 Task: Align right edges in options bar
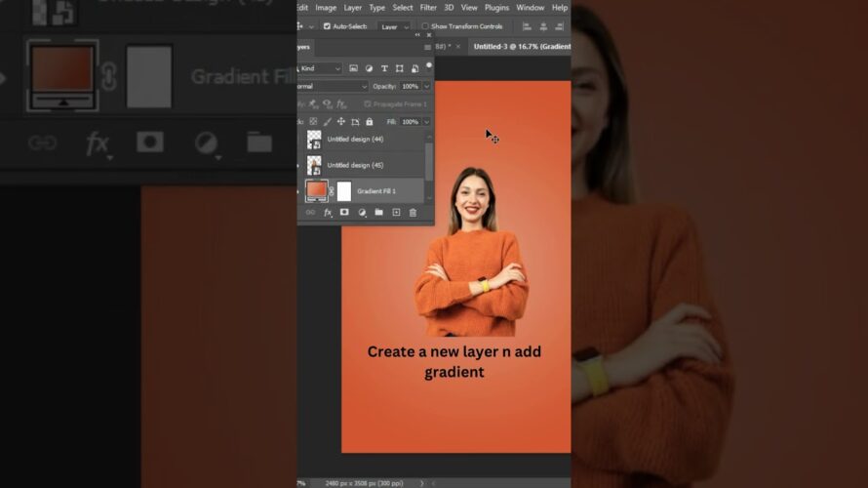pos(560,26)
